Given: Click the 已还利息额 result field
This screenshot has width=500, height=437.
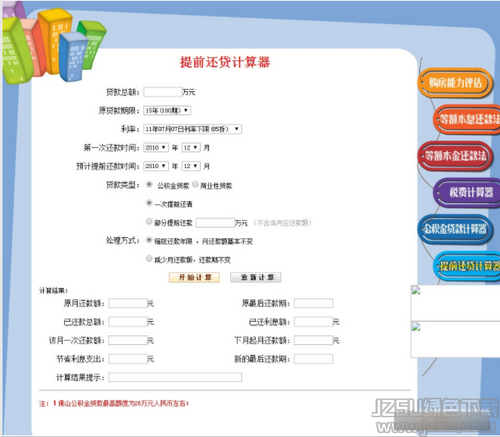Looking at the screenshot, I should [x=313, y=322].
